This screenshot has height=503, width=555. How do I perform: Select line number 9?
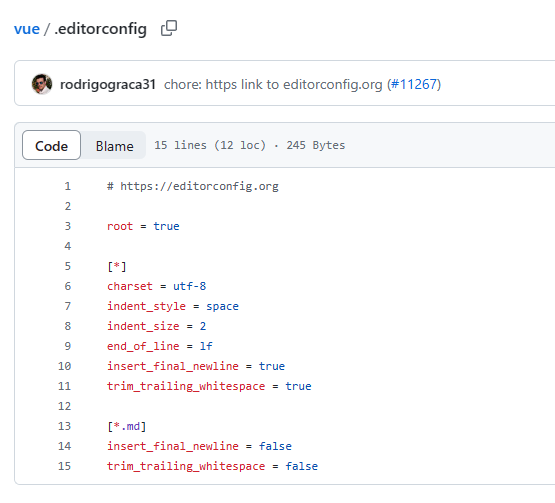point(67,346)
